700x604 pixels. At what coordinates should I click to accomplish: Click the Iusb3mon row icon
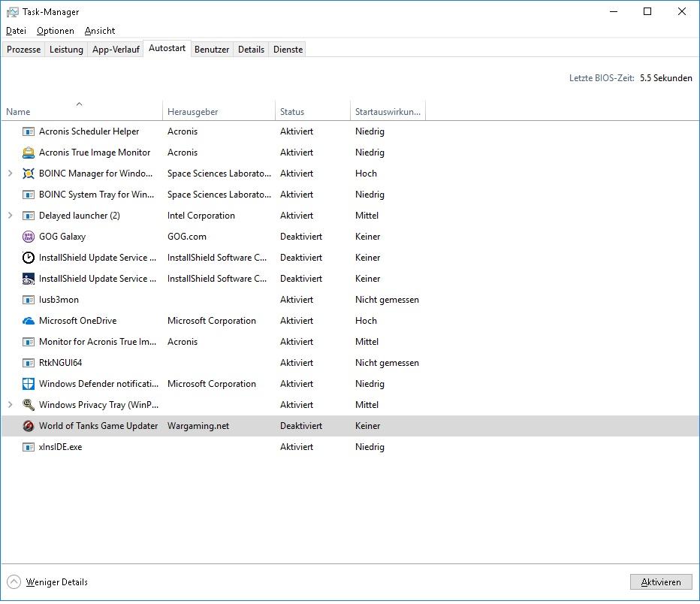28,300
